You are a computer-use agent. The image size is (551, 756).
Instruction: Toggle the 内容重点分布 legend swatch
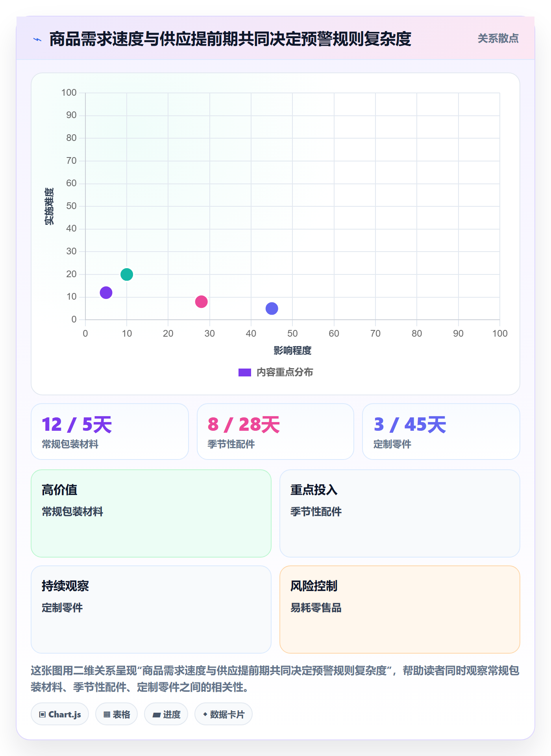pos(244,372)
